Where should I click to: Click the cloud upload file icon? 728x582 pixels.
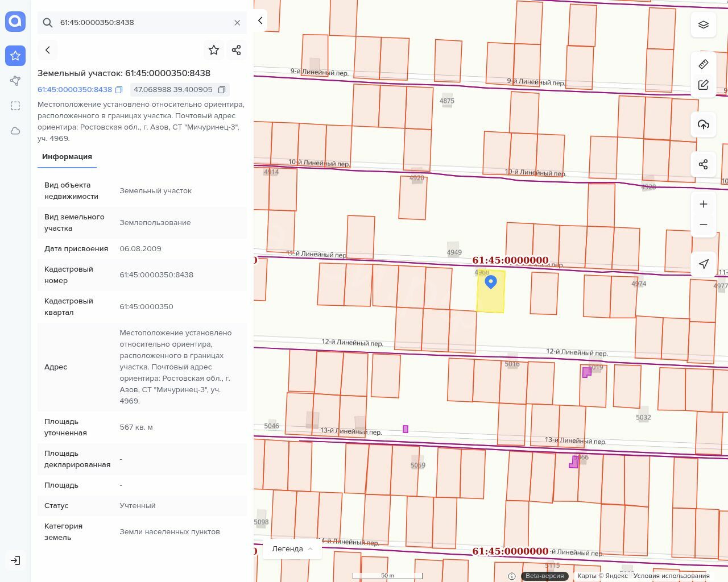point(704,124)
